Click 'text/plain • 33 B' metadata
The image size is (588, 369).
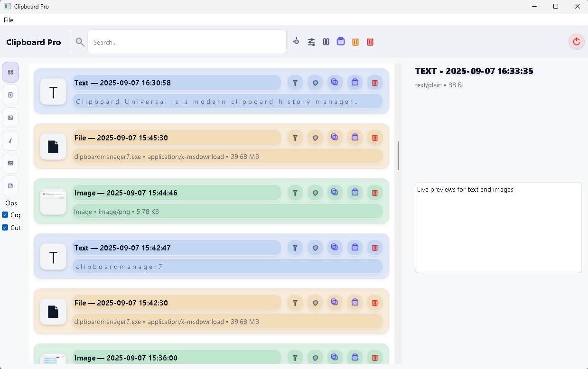(438, 85)
